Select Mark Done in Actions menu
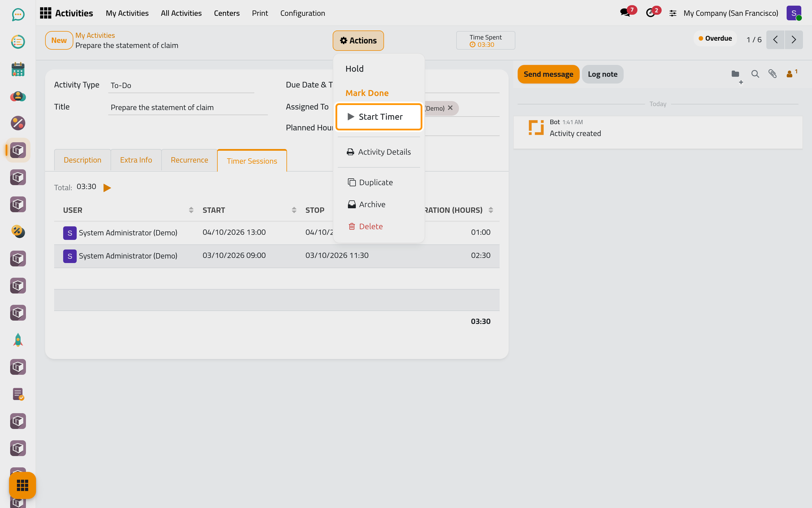The image size is (812, 508). point(367,93)
